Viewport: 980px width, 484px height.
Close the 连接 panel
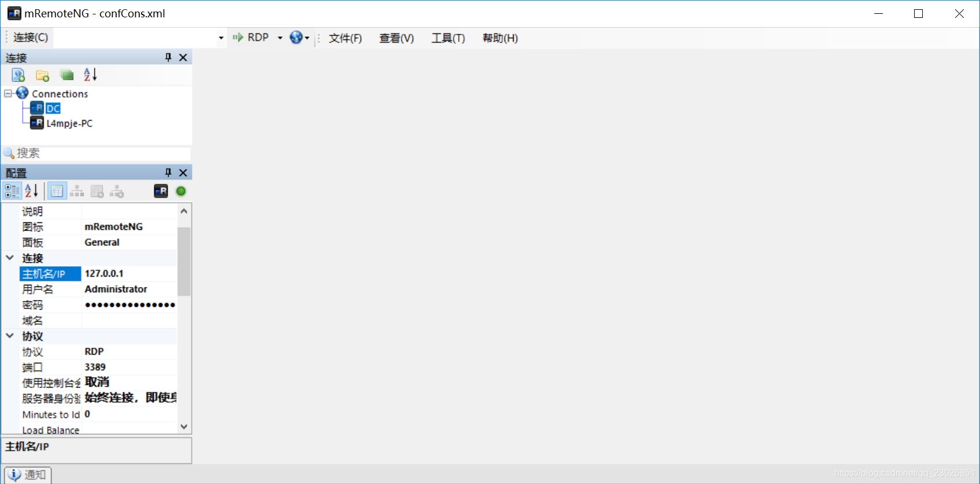pos(183,57)
